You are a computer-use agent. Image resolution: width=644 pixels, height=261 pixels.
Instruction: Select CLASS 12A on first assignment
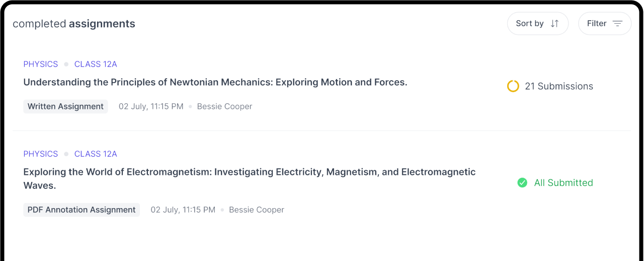coord(96,64)
